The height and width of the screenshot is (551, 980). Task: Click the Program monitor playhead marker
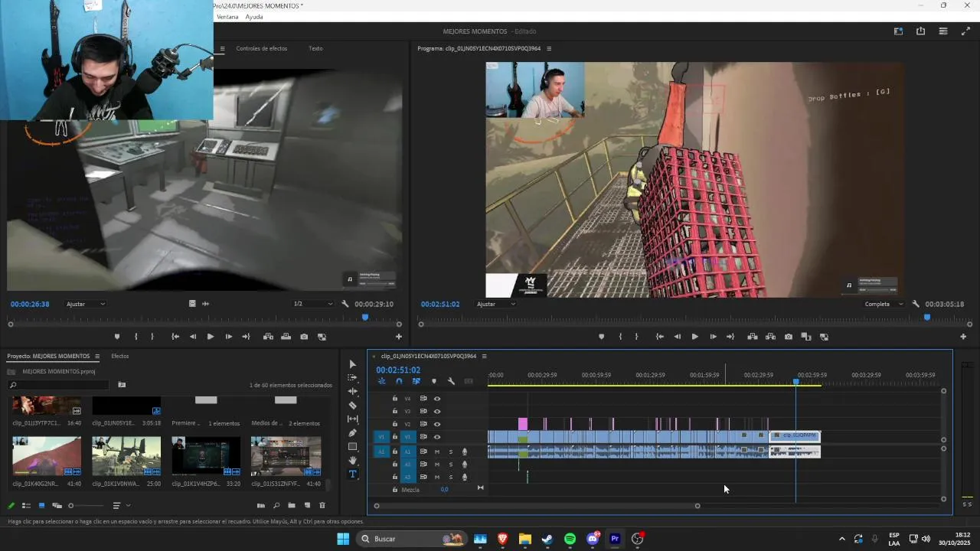click(927, 317)
